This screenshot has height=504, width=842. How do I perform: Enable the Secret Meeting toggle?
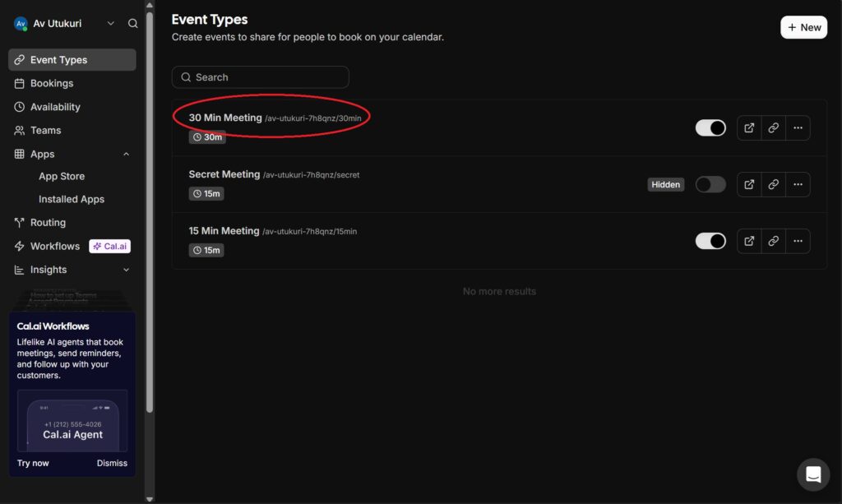tap(710, 185)
